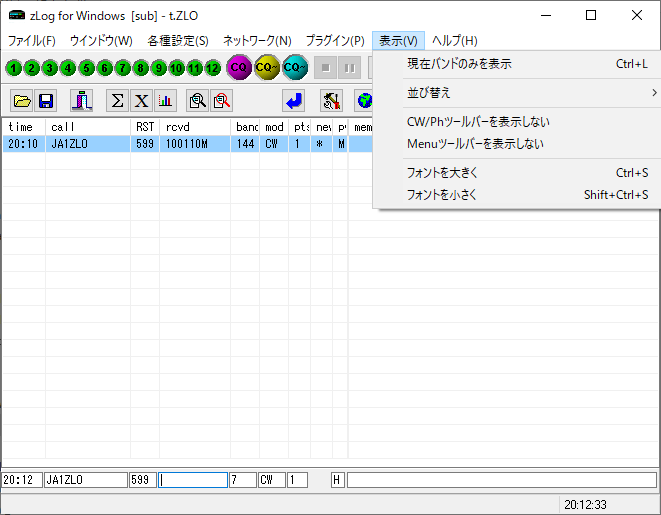The width and height of the screenshot is (661, 515).
Task: Click the mode field showing CW
Action: click(272, 480)
